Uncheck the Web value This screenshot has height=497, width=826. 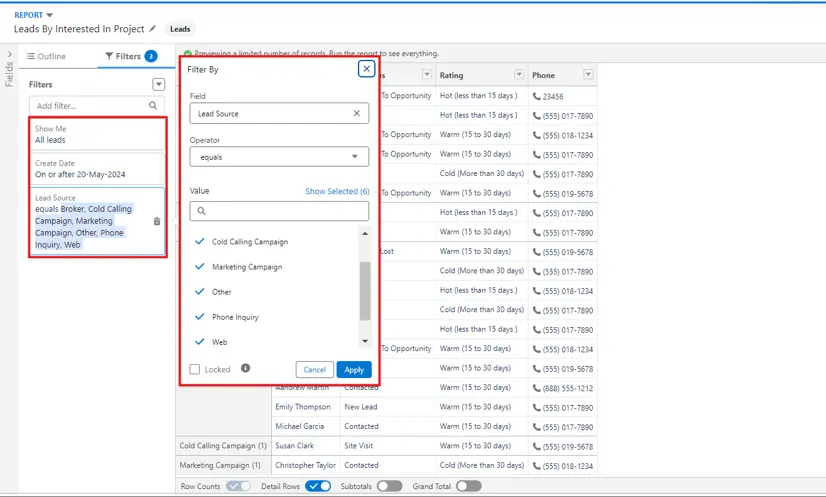tap(200, 342)
